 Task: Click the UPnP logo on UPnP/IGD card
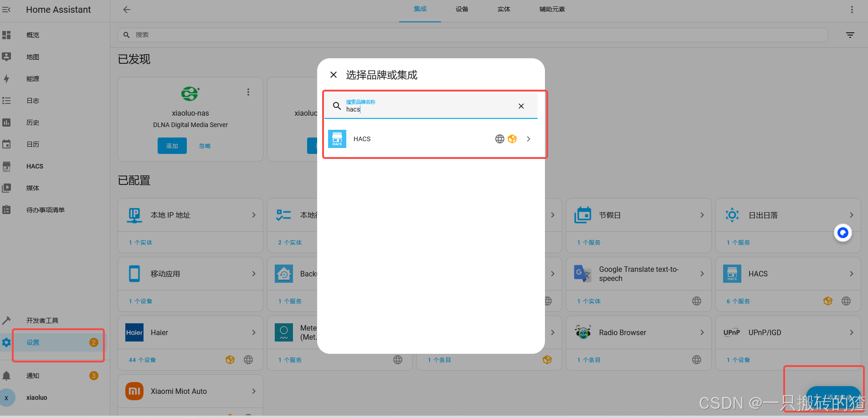732,332
